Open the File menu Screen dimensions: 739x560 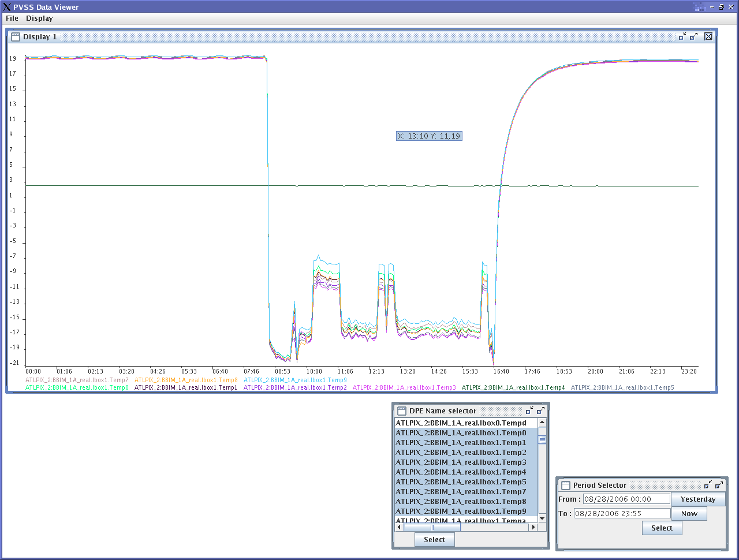tap(12, 18)
